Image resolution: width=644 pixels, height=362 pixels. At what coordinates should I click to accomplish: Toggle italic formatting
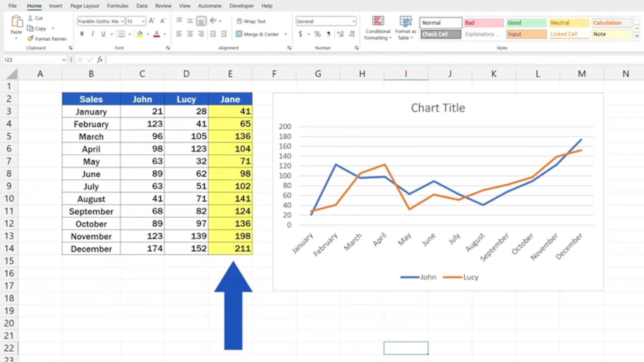[x=93, y=34]
